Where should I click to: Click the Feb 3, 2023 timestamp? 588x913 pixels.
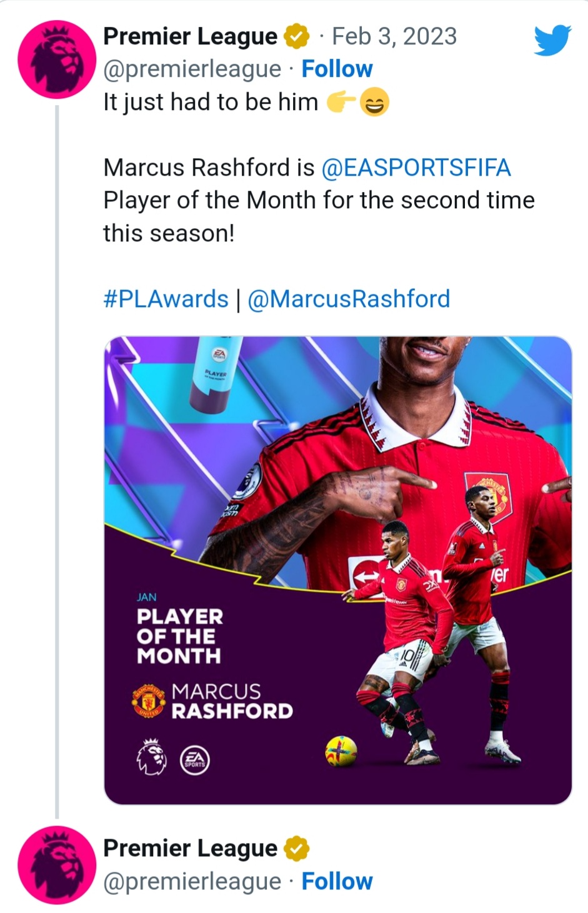394,36
